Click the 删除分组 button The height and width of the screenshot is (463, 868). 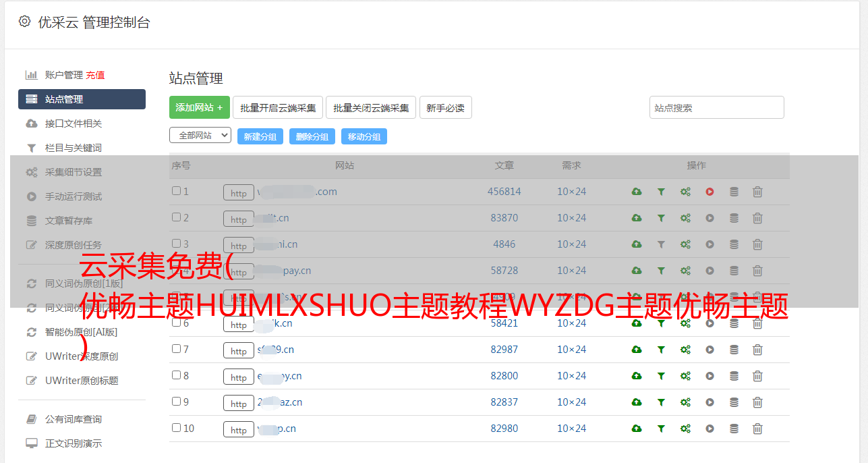click(x=312, y=136)
